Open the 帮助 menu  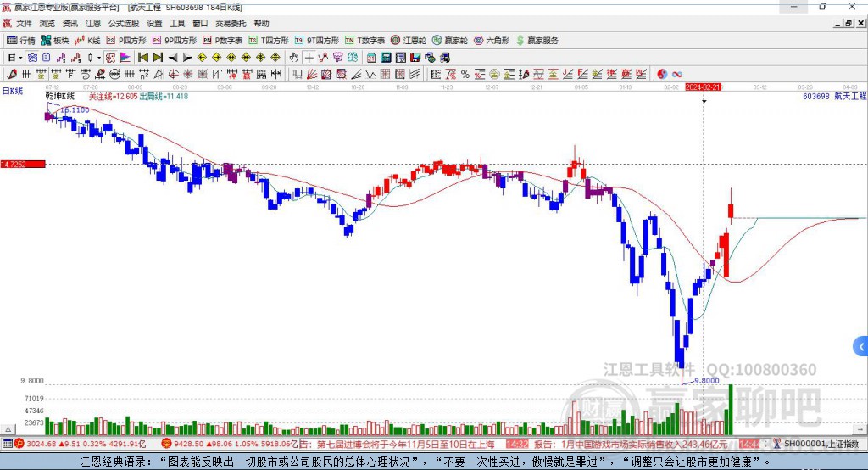coord(261,23)
